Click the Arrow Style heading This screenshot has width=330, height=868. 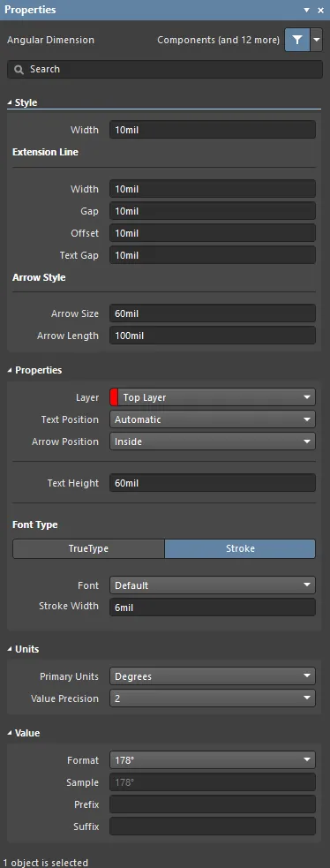coord(39,278)
